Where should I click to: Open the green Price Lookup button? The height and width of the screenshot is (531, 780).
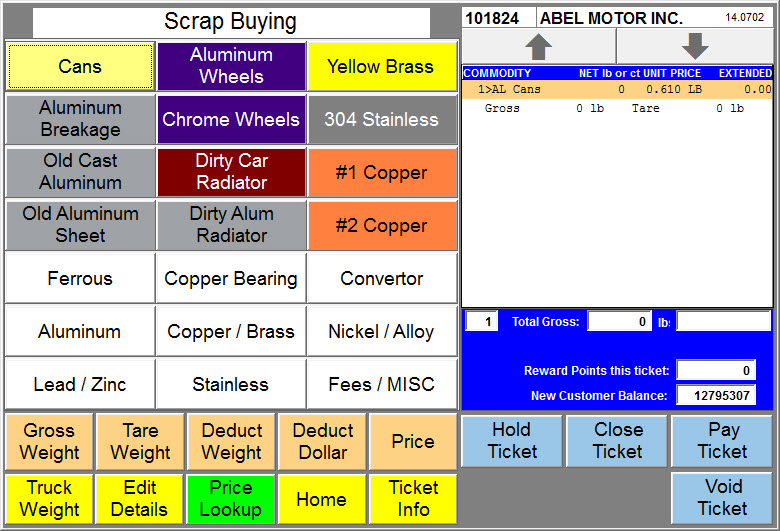tap(231, 499)
